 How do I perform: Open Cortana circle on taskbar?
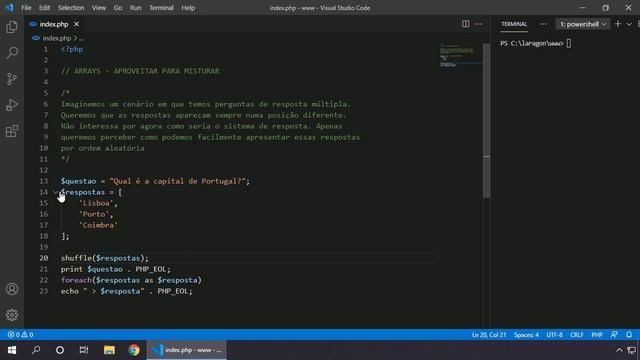click(x=60, y=350)
